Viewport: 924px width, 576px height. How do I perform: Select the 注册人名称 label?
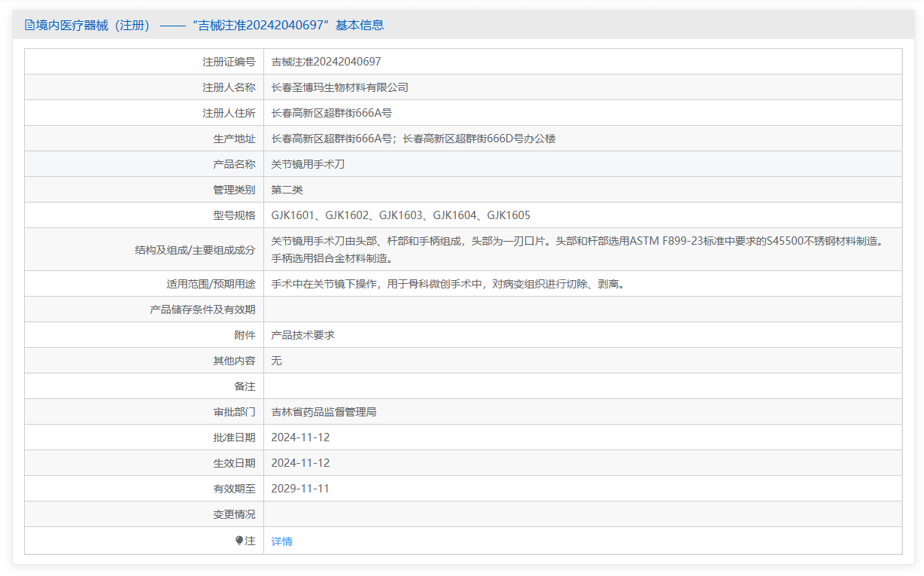pos(229,87)
